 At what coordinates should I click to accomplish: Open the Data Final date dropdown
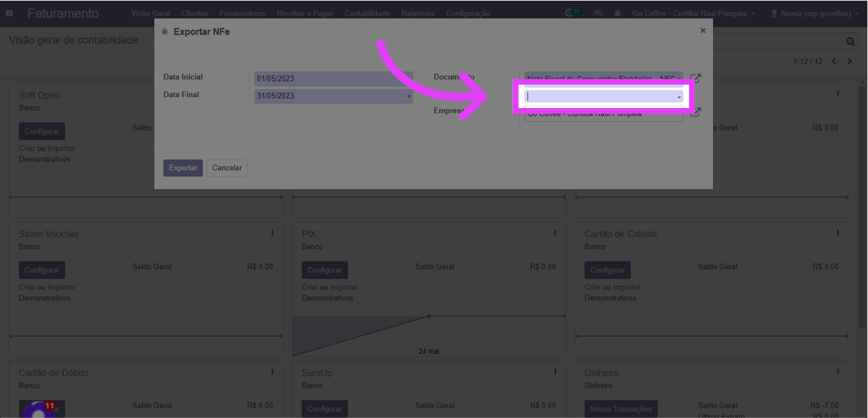point(409,96)
